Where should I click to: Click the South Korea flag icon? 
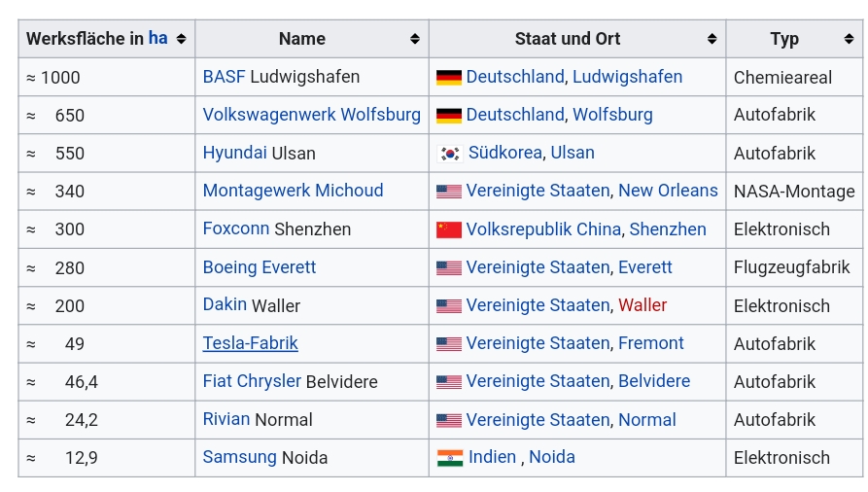click(449, 154)
